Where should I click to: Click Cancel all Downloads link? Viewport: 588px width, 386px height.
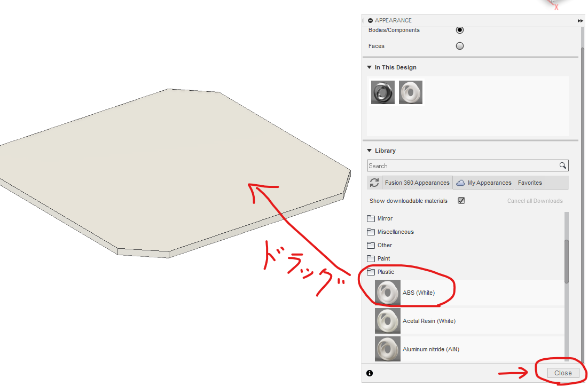point(535,201)
